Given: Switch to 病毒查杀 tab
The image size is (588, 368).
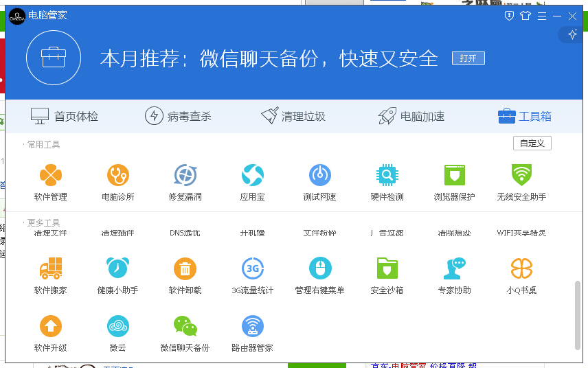Looking at the screenshot, I should pyautogui.click(x=178, y=116).
